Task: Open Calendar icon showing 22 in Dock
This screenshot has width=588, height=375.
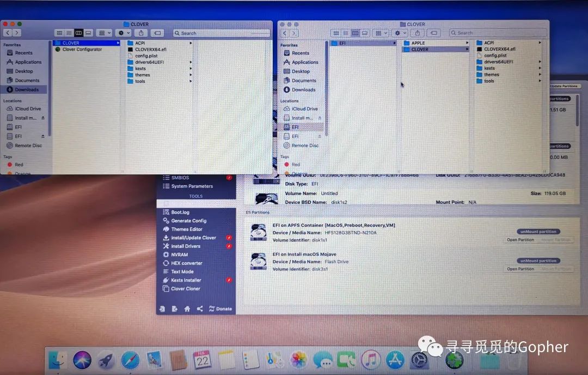Action: (x=202, y=360)
